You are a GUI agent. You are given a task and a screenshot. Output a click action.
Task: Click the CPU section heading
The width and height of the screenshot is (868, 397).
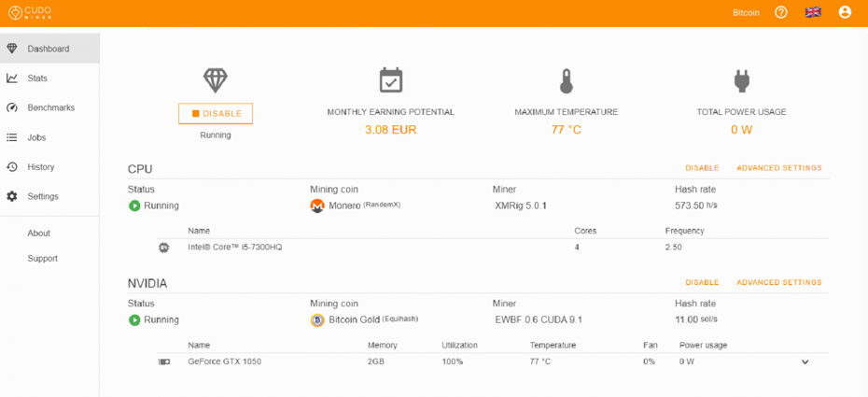point(140,169)
